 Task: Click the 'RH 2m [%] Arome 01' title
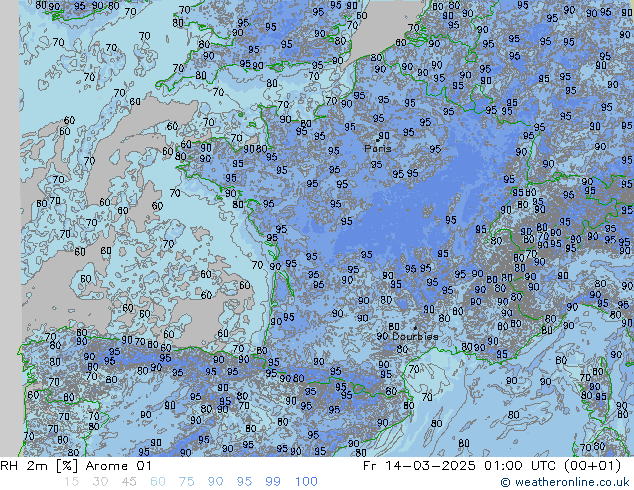(76, 466)
